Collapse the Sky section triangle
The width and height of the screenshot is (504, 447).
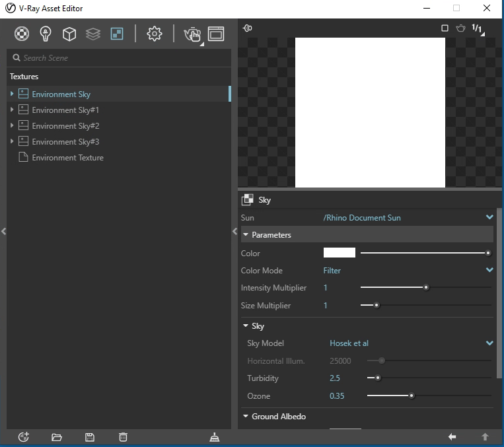(246, 326)
